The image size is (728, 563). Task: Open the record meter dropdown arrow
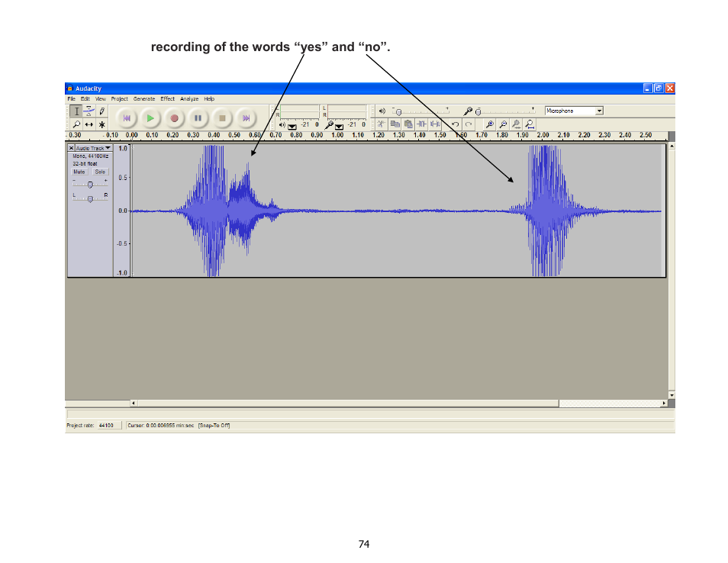[340, 126]
